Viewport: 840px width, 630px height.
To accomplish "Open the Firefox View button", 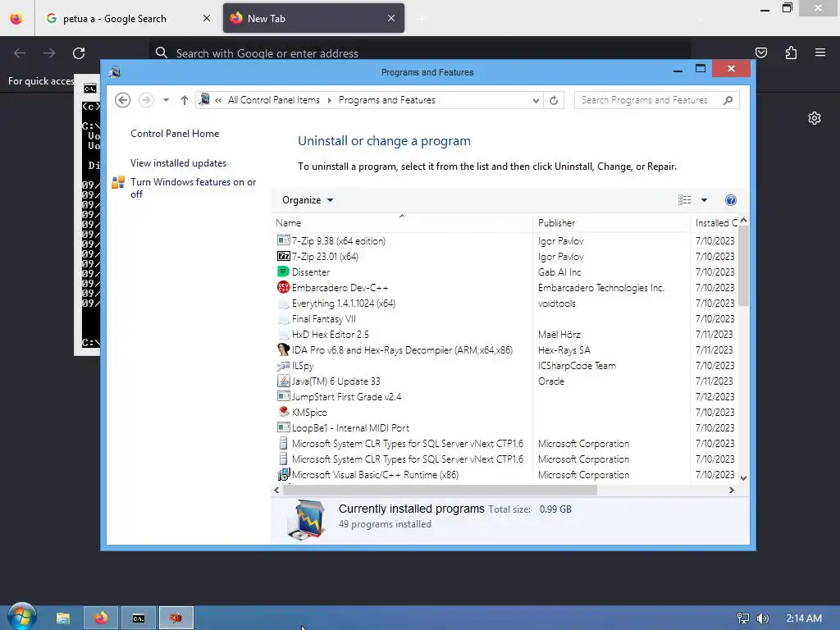I will [16, 19].
